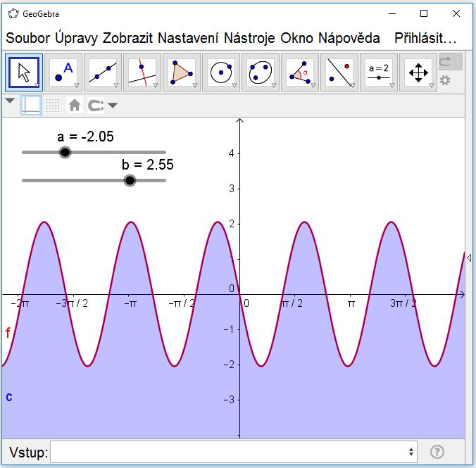Select the New Point tool

coord(63,72)
